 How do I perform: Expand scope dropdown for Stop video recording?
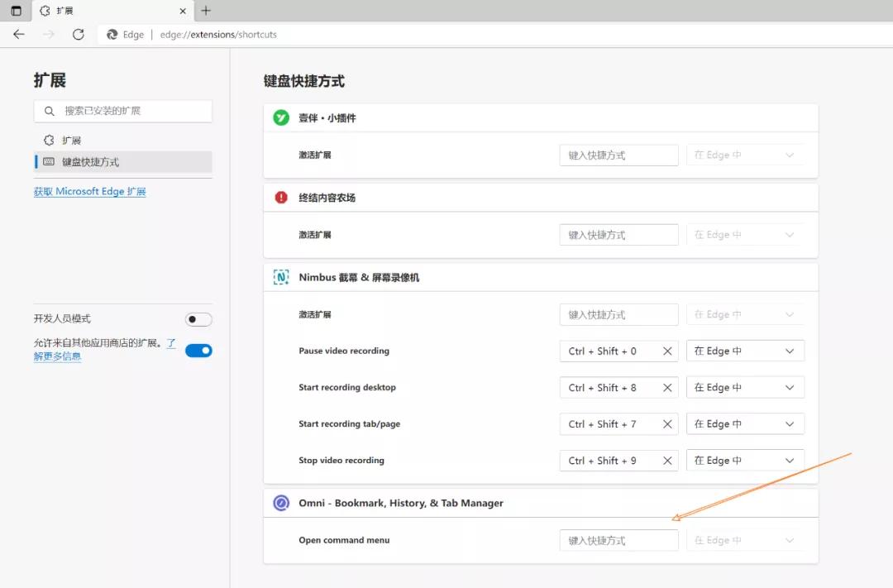click(x=745, y=461)
